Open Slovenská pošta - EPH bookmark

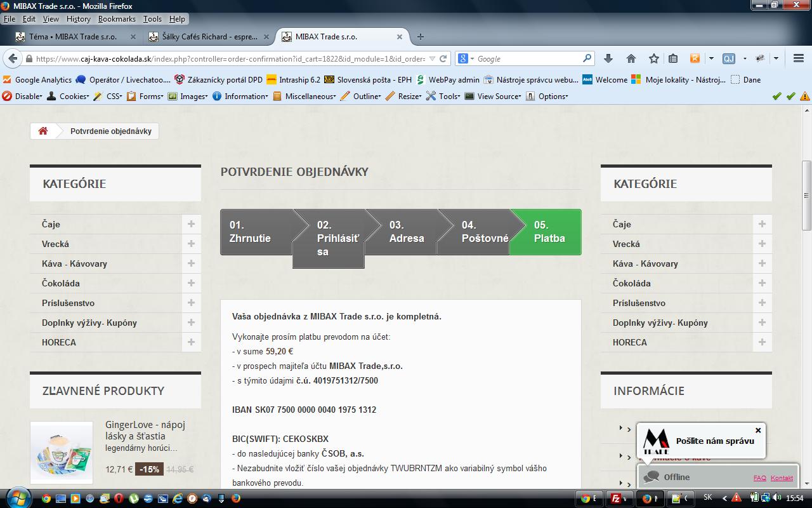pyautogui.click(x=368, y=80)
